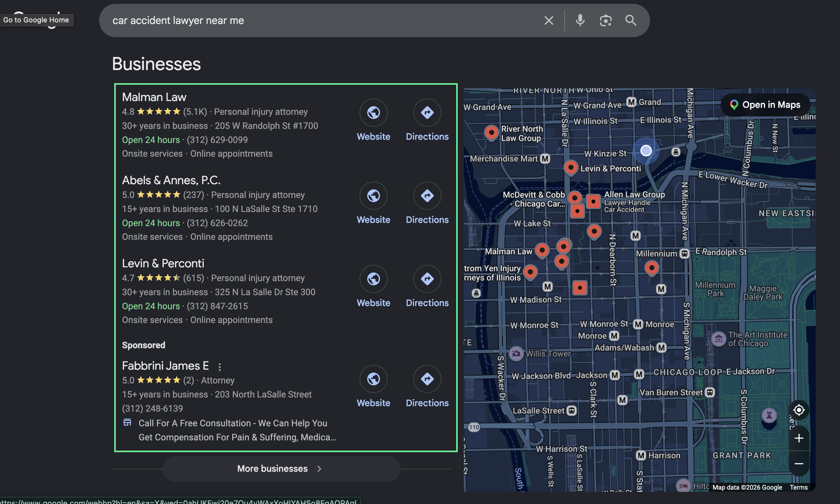Expand More businesses results
840x504 pixels.
281,469
